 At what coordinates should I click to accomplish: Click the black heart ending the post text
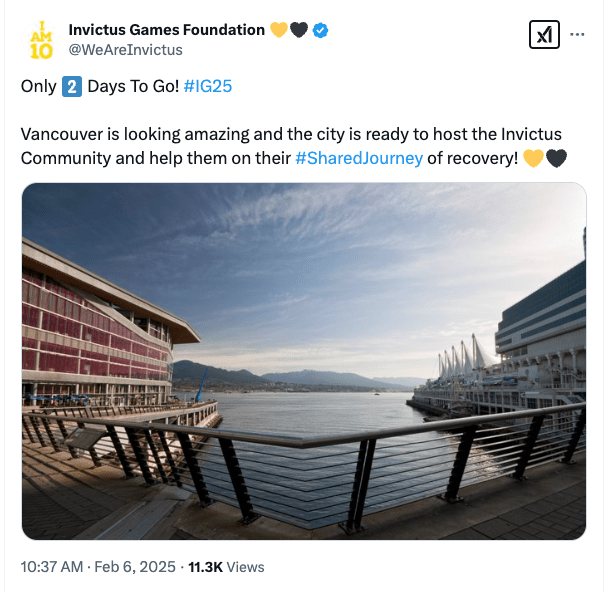557,158
